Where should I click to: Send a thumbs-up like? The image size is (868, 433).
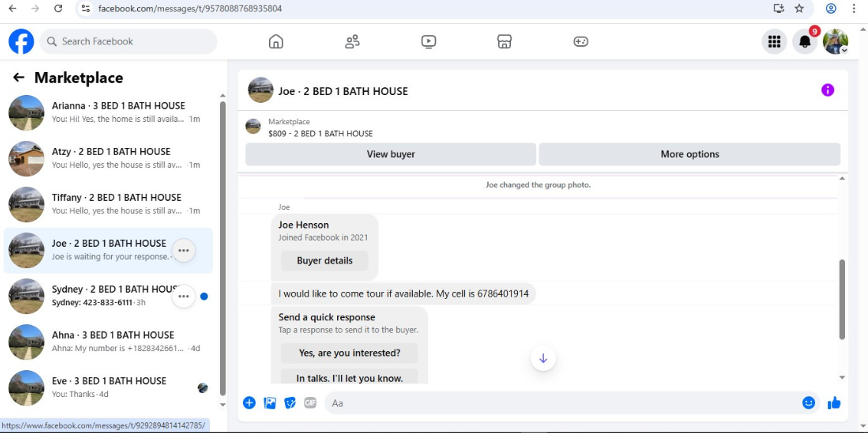tap(834, 403)
